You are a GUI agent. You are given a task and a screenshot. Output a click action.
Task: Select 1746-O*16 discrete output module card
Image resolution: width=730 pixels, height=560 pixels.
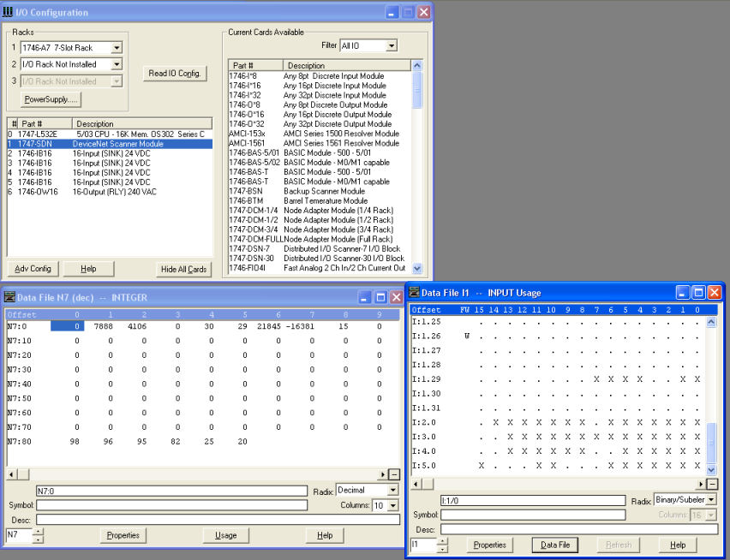coord(320,115)
